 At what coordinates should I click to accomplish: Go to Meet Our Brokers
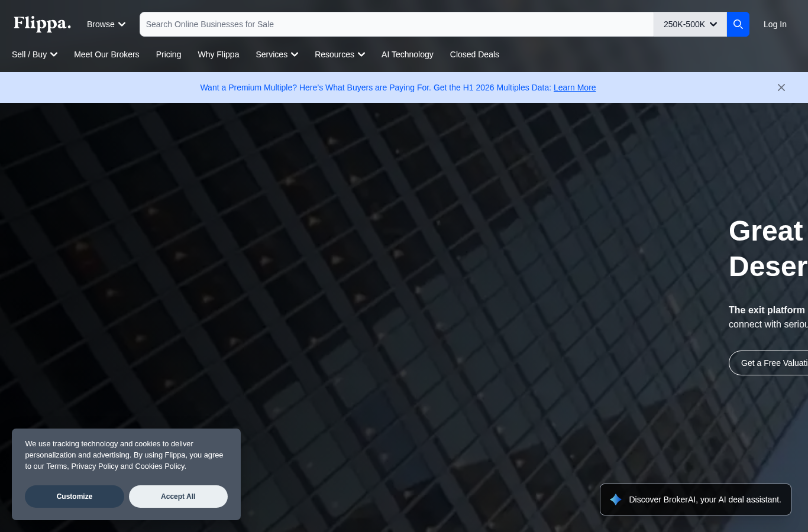[x=106, y=54]
